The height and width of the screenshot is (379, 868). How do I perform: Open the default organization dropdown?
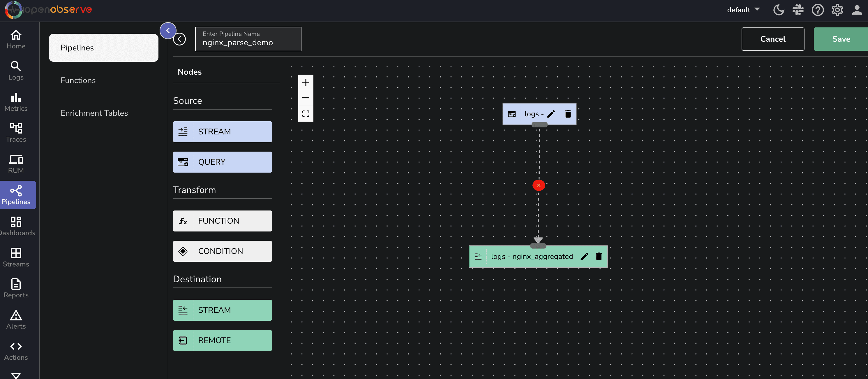click(x=743, y=10)
